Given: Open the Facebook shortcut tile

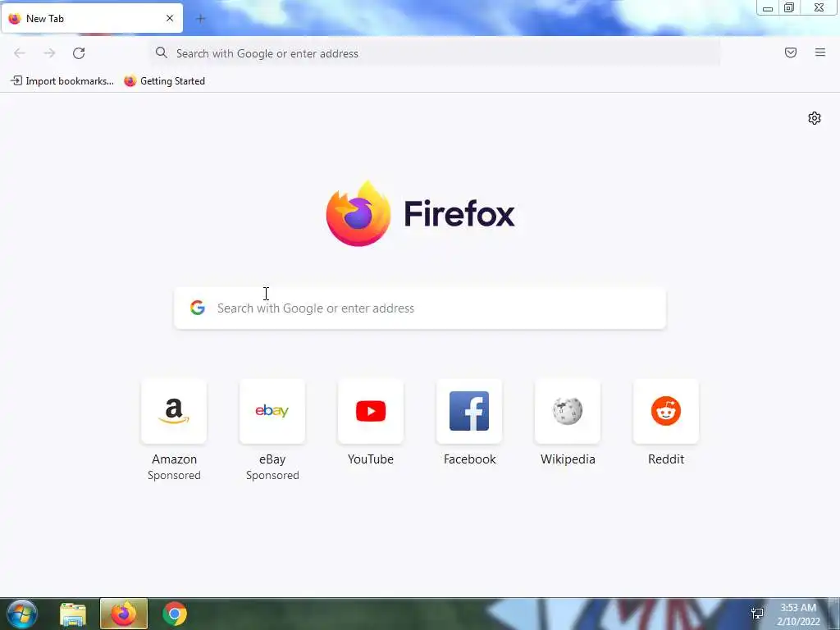Looking at the screenshot, I should pos(469,412).
